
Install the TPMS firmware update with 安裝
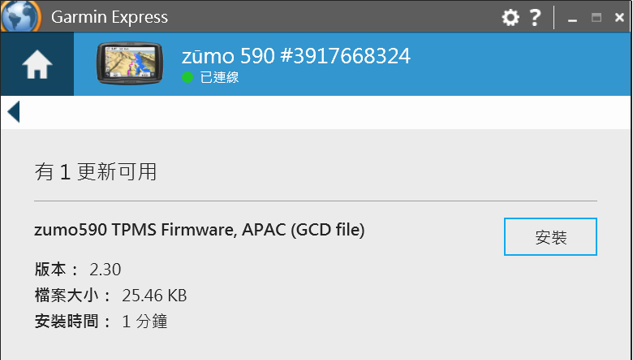[x=550, y=237]
